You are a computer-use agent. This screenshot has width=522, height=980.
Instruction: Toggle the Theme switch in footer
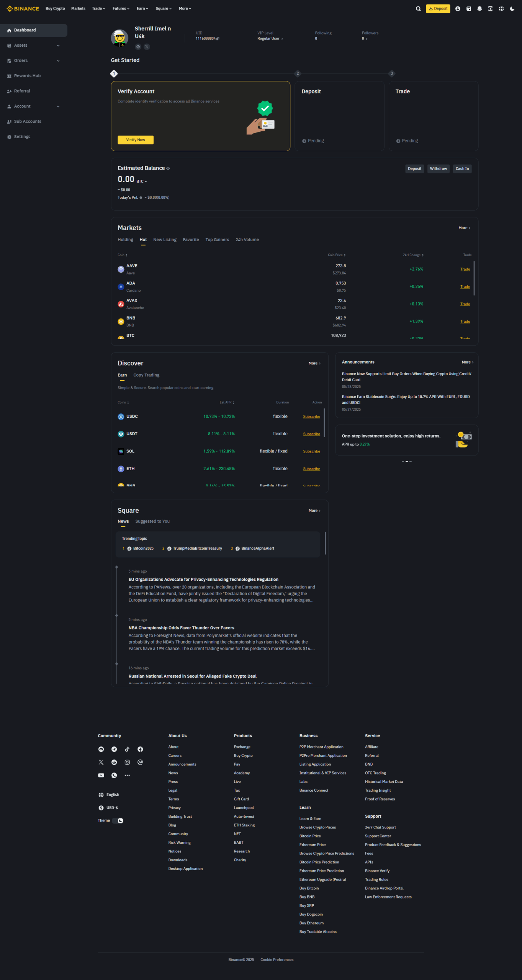click(x=118, y=820)
